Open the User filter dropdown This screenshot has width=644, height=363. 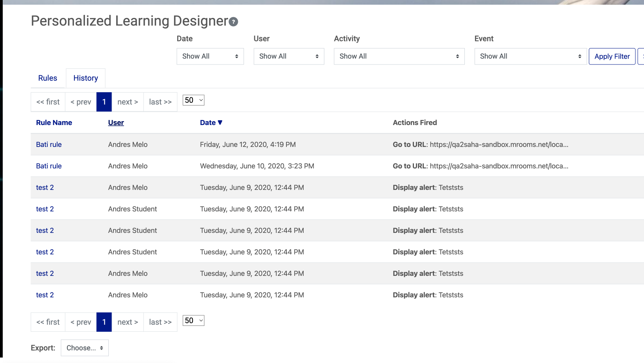(x=289, y=56)
